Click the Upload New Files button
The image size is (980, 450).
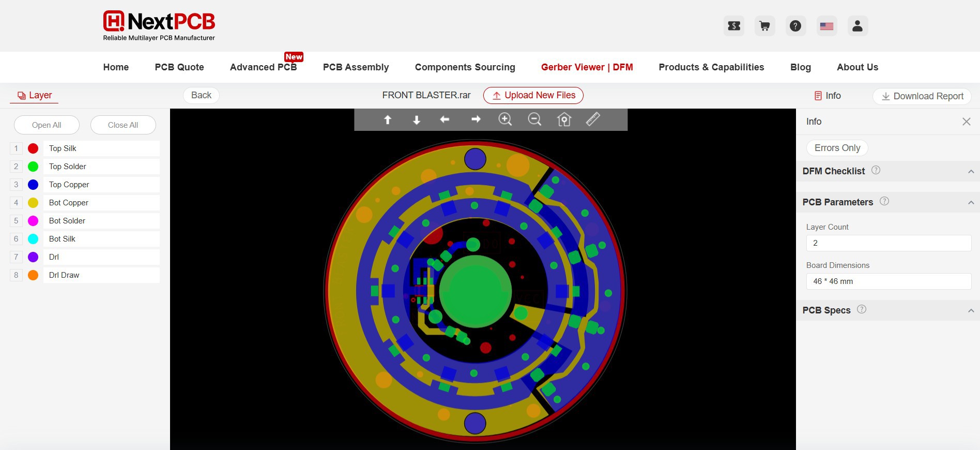coord(533,95)
